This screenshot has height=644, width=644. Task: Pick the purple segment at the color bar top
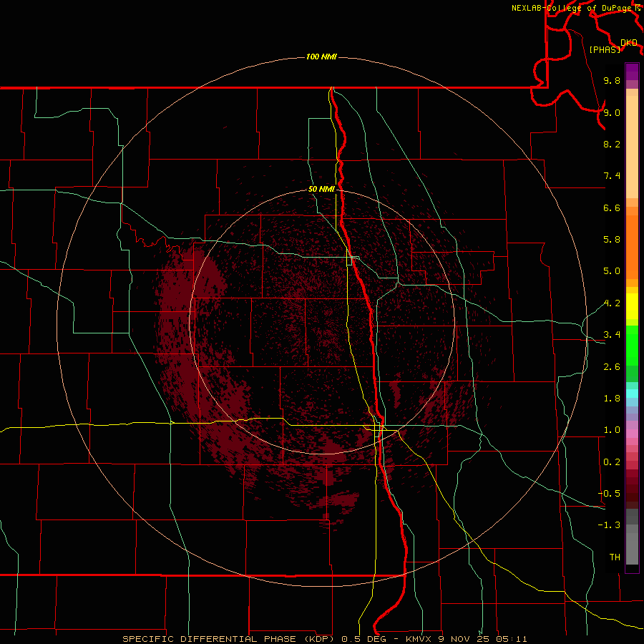[632, 72]
